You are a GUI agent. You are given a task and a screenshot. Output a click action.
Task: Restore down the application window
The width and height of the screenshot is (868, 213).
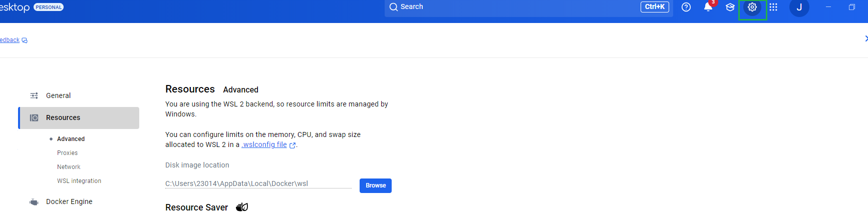[851, 7]
